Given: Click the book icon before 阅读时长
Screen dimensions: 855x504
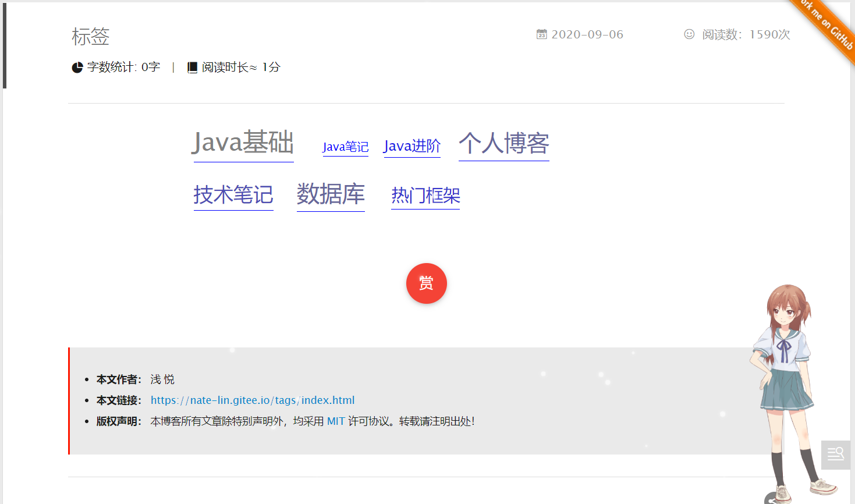Looking at the screenshot, I should pyautogui.click(x=192, y=68).
